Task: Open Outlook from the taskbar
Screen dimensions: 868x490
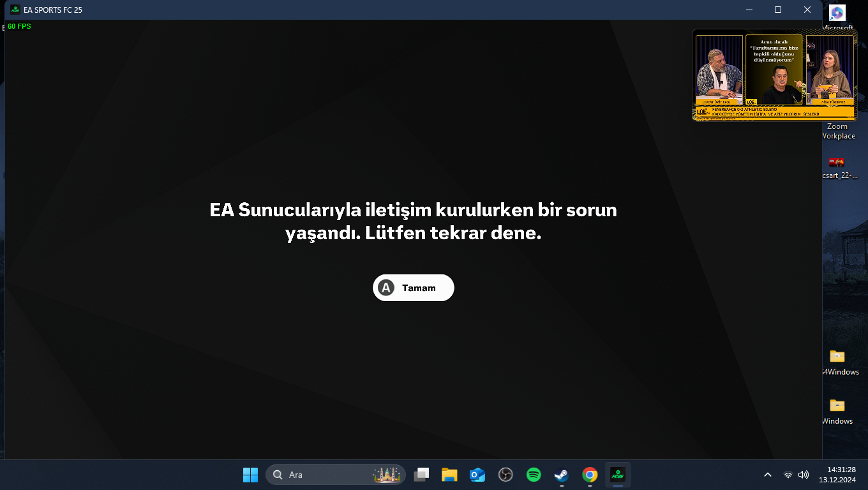Action: pyautogui.click(x=477, y=475)
